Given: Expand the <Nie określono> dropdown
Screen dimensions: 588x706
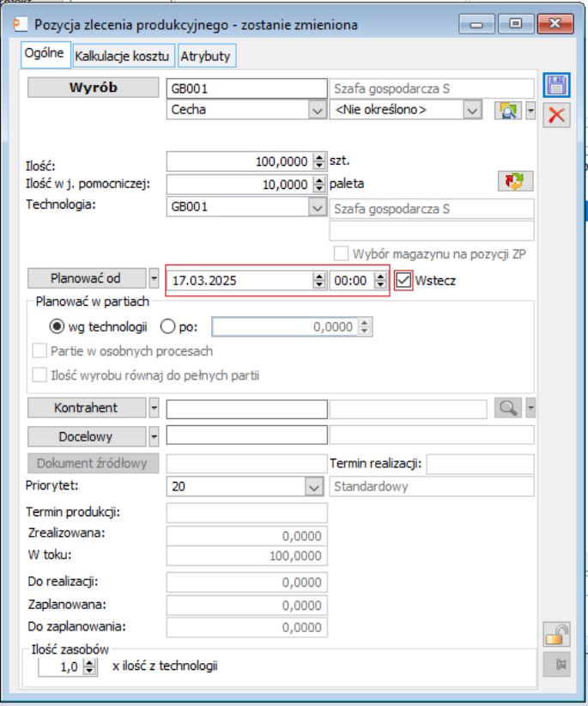Looking at the screenshot, I should (x=472, y=110).
